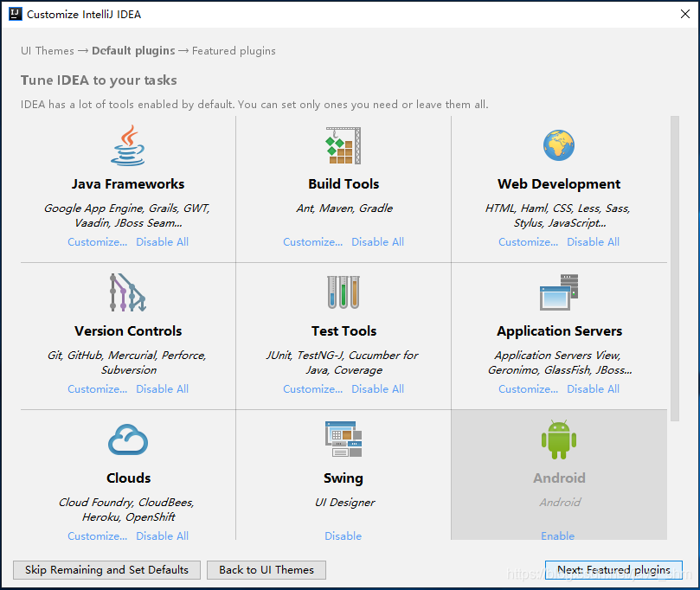Click the Build Tools crane icon
The image size is (700, 590).
point(343,145)
